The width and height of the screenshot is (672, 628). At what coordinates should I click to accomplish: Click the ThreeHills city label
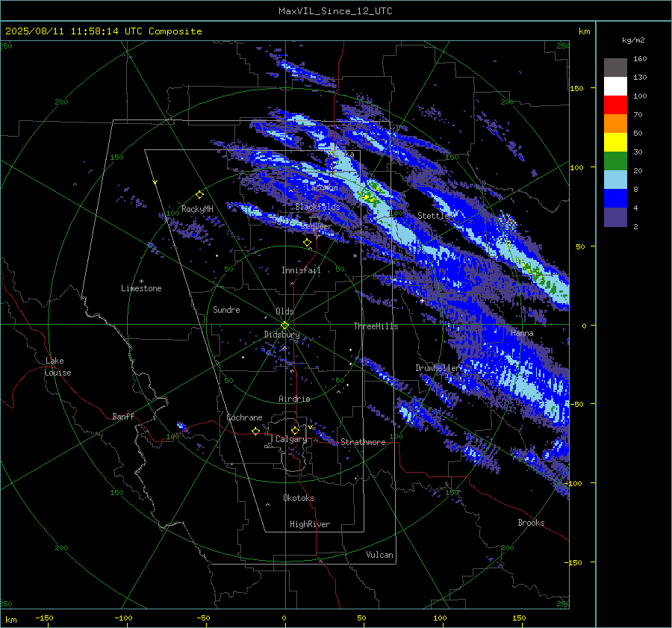pyautogui.click(x=376, y=326)
